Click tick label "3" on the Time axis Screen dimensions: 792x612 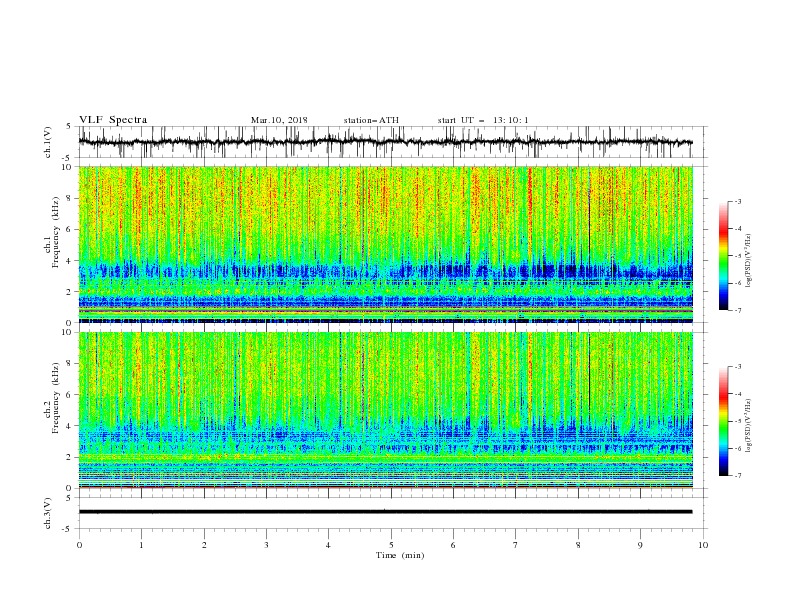[x=266, y=545]
